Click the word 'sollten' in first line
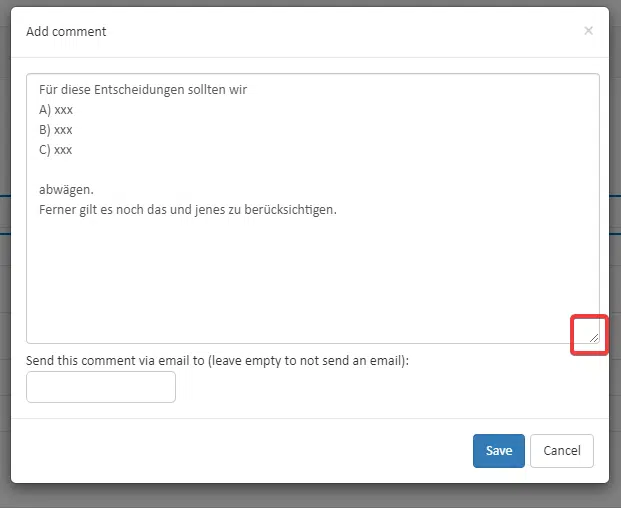The width and height of the screenshot is (621, 508). [x=206, y=89]
